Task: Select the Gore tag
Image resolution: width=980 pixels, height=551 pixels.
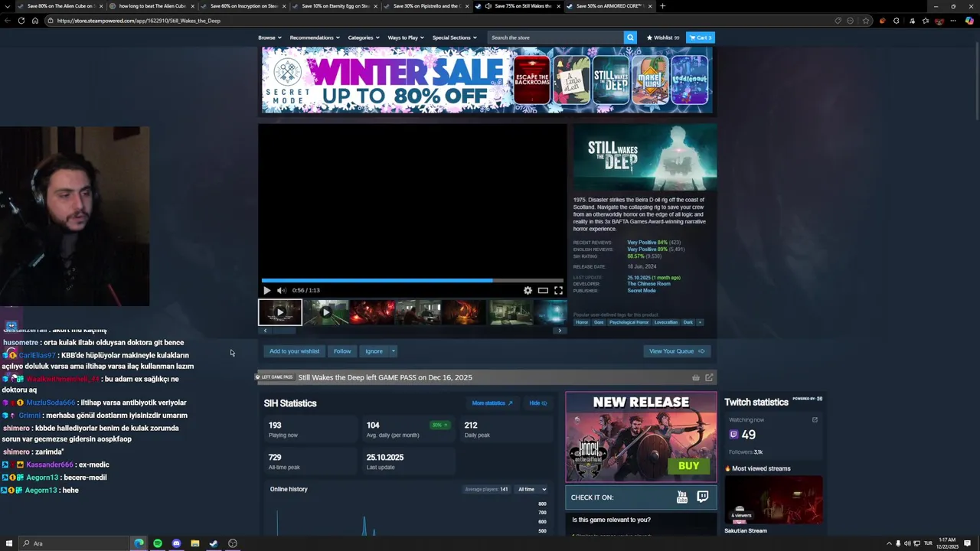Action: click(599, 322)
